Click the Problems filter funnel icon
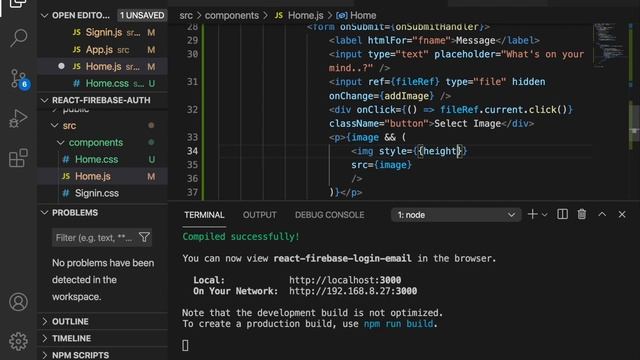Screen dimensions: 640x360 (x=144, y=237)
